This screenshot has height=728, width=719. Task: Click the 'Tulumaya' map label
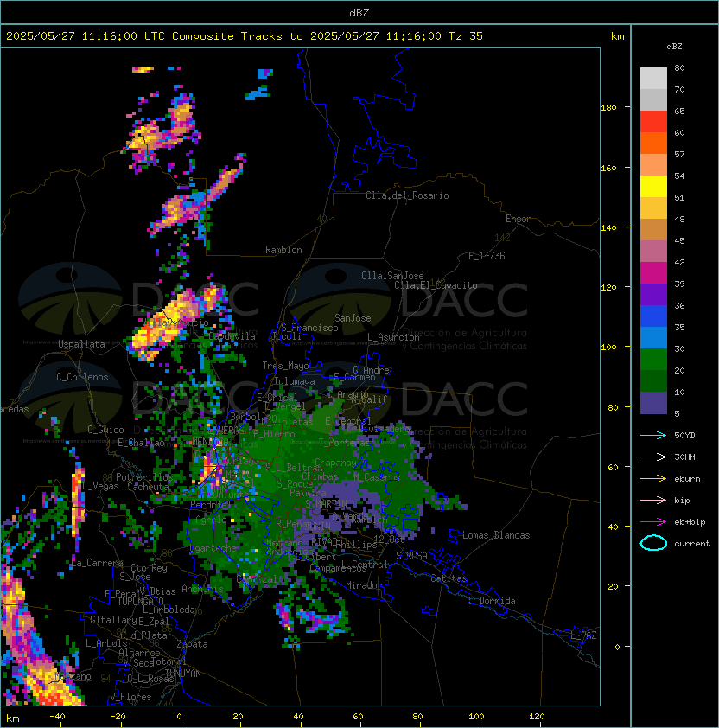[x=295, y=381]
